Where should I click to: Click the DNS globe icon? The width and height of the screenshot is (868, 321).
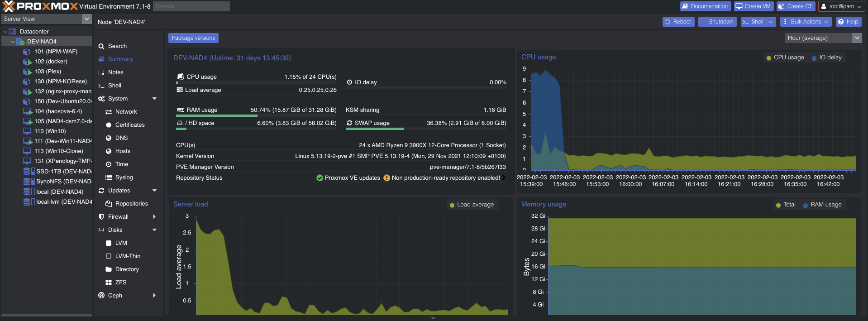coord(109,138)
